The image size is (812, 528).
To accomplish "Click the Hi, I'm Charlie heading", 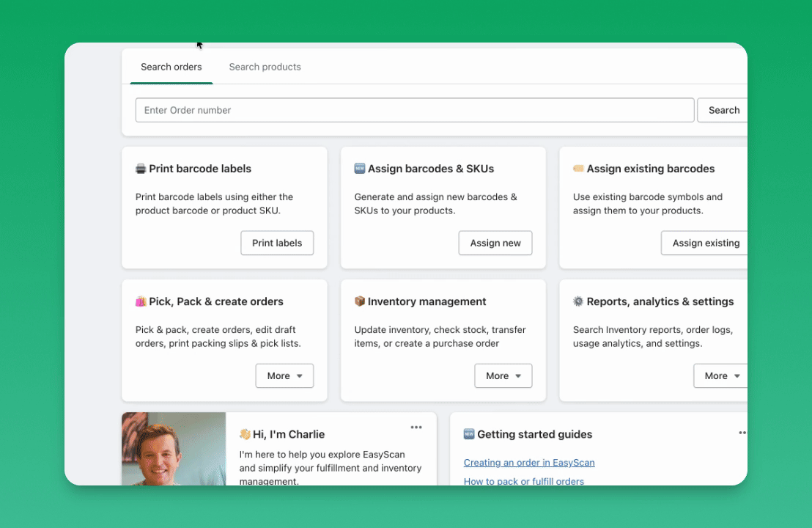I will [x=289, y=434].
